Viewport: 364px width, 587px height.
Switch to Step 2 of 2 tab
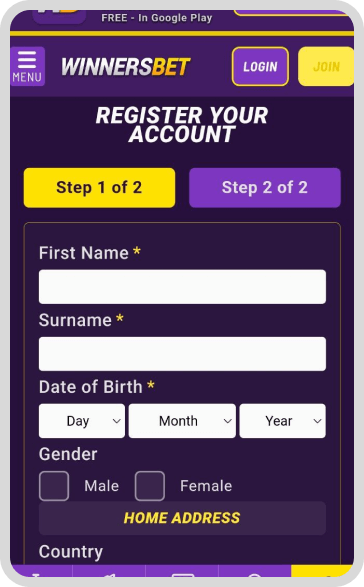pos(265,188)
